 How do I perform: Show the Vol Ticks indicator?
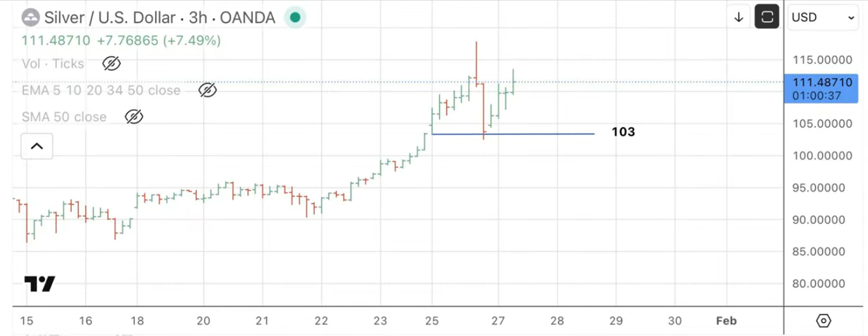111,63
